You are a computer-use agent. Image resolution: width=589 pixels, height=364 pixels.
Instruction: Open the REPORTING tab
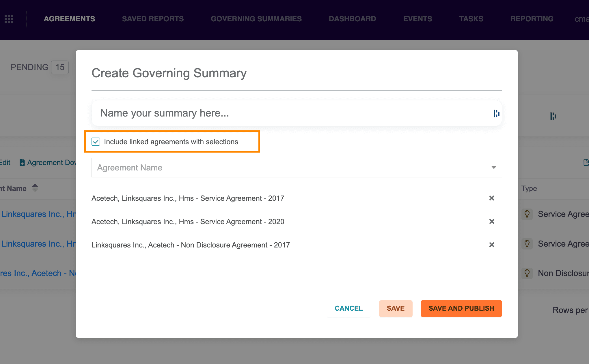tap(532, 19)
